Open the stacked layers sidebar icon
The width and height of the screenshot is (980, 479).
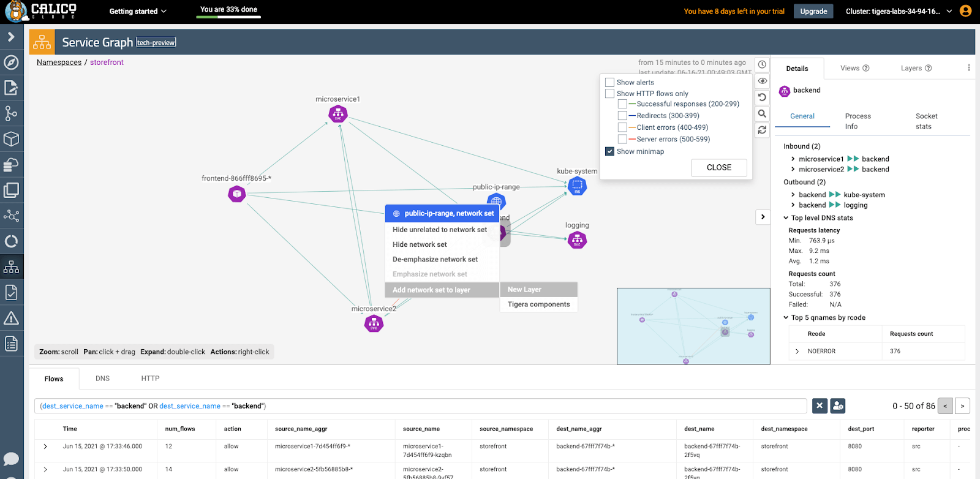coord(11,165)
